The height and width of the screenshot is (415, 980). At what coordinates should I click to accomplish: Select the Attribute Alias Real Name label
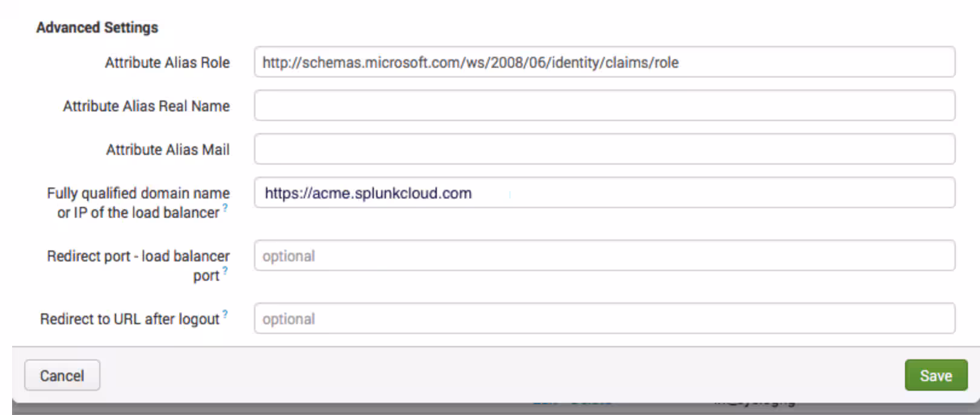click(146, 106)
